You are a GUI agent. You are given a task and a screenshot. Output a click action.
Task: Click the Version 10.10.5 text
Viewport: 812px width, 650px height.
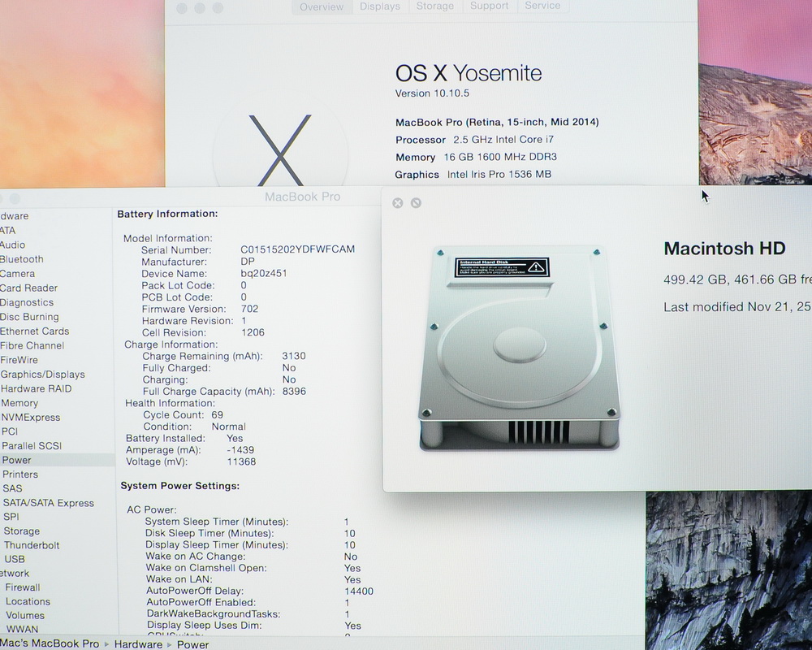point(432,93)
